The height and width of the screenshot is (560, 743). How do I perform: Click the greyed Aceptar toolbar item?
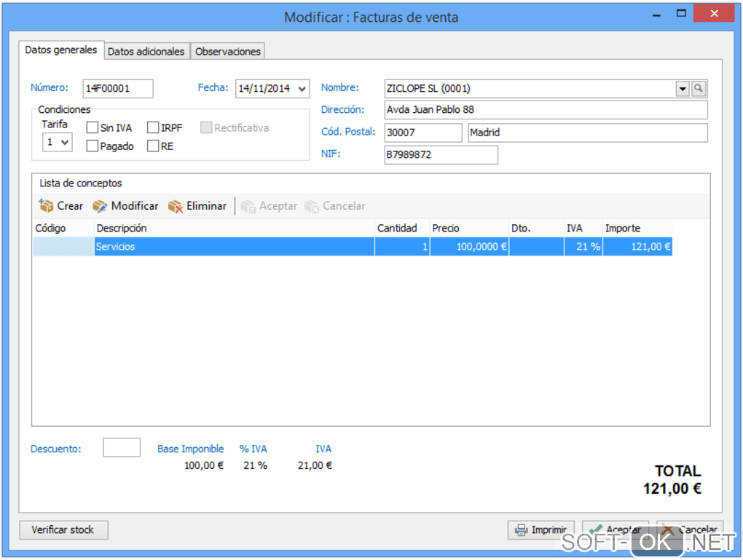click(x=269, y=206)
